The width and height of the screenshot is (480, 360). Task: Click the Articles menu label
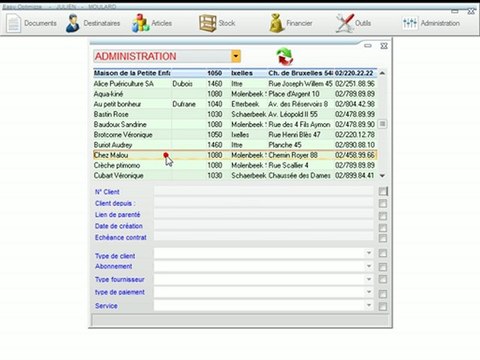pyautogui.click(x=162, y=23)
